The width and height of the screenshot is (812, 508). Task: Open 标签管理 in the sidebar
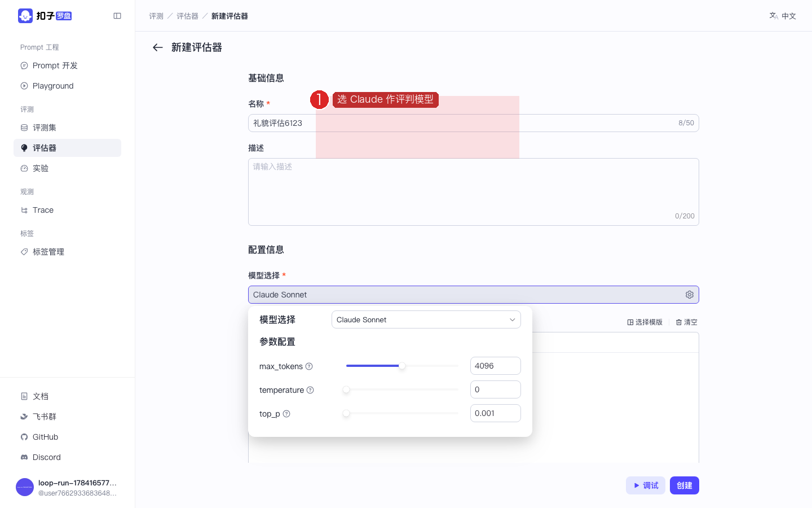tap(67, 252)
